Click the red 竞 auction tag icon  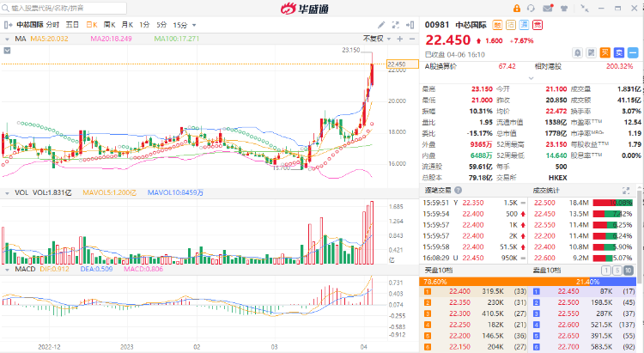pyautogui.click(x=538, y=25)
